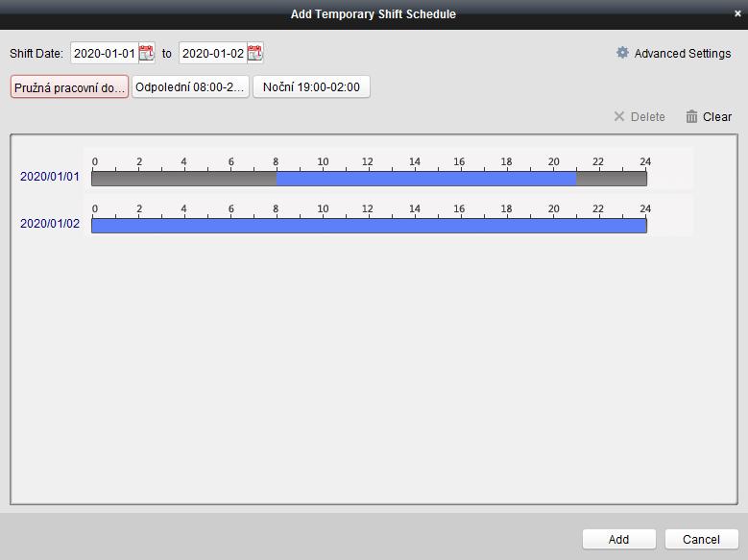The height and width of the screenshot is (560, 748).
Task: Click the Cancel button
Action: point(701,539)
